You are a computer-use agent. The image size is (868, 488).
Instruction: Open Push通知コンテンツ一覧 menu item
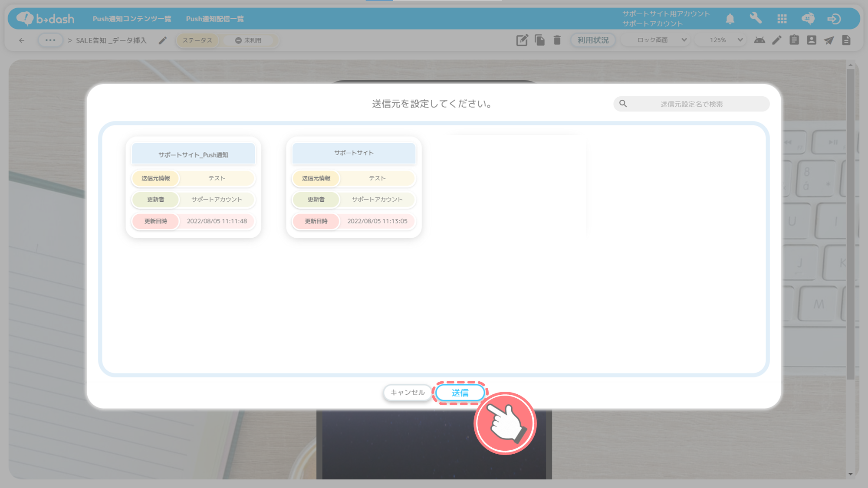coord(132,19)
